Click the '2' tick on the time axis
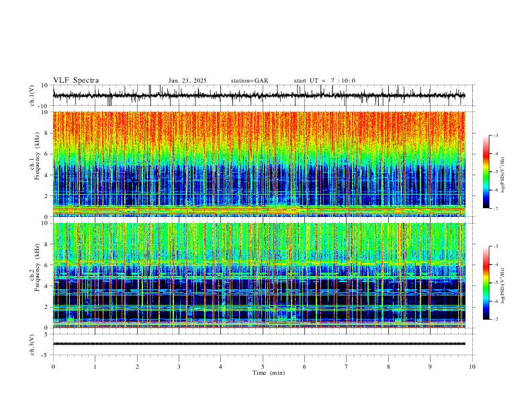 tap(137, 367)
